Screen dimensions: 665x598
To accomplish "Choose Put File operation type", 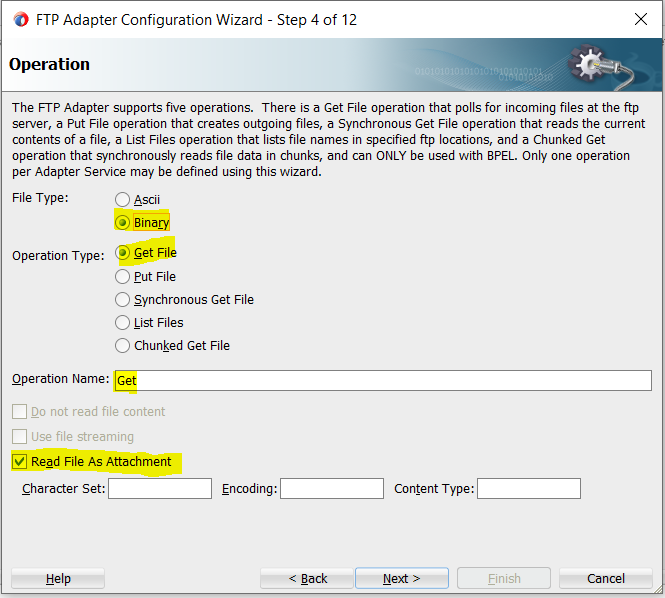I will 123,276.
